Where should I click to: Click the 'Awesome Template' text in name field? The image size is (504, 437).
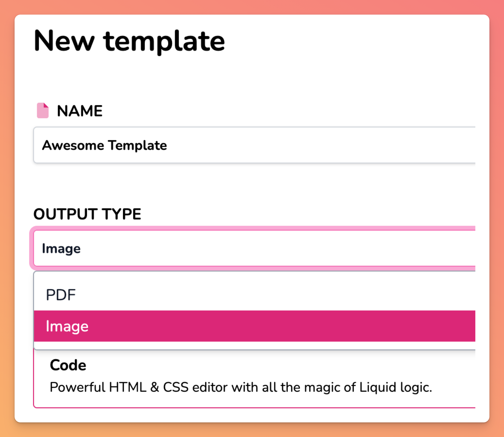click(x=104, y=145)
